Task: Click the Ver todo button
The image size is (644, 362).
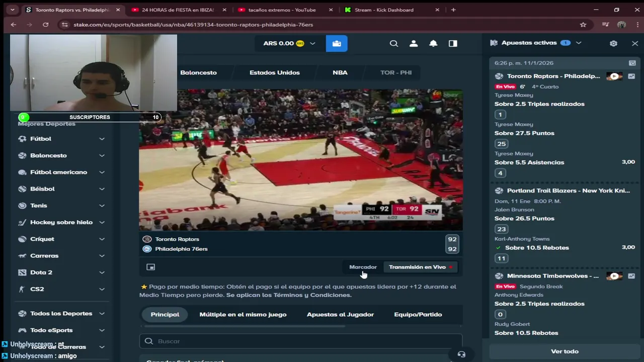Action: click(x=565, y=351)
